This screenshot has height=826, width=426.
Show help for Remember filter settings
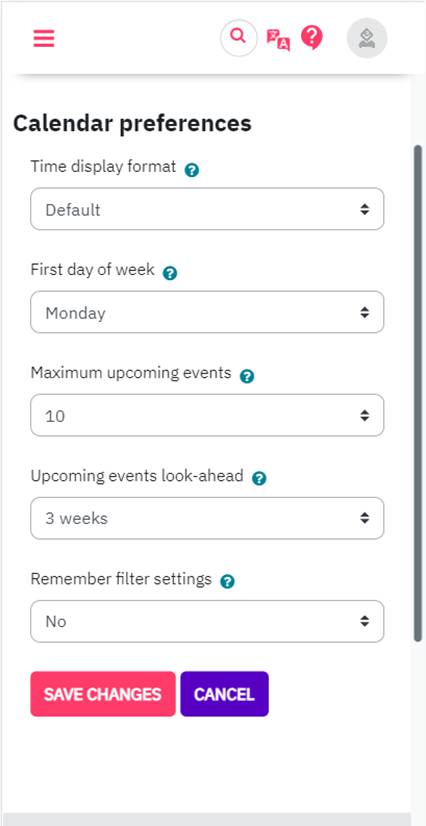[x=227, y=582]
